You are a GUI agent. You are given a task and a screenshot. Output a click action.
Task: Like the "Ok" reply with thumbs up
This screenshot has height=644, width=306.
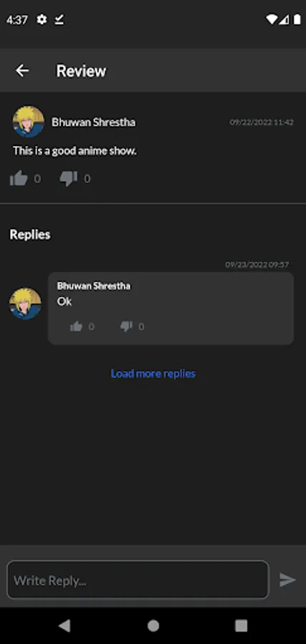[x=76, y=326]
